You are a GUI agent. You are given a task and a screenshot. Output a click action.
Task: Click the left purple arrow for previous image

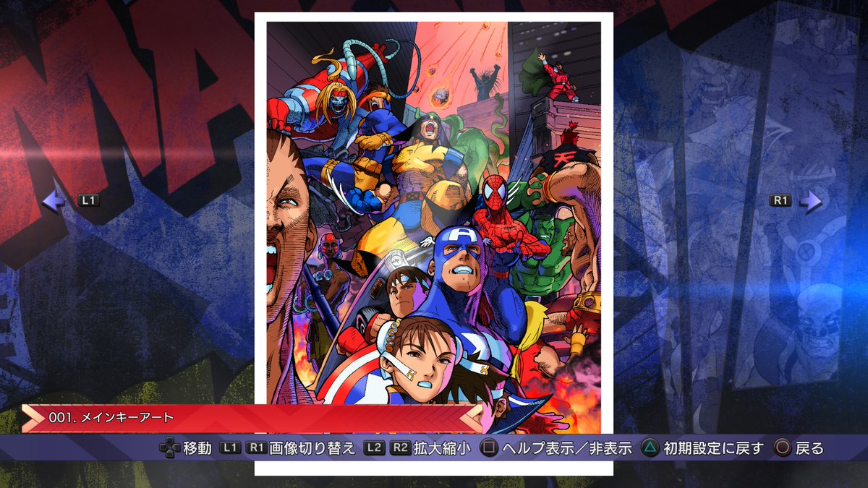[55, 201]
